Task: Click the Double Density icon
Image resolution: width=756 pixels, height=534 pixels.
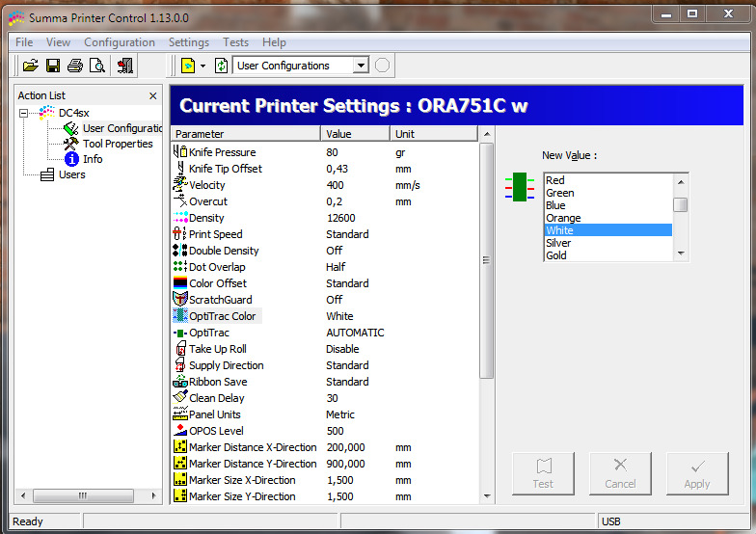Action: 179,251
